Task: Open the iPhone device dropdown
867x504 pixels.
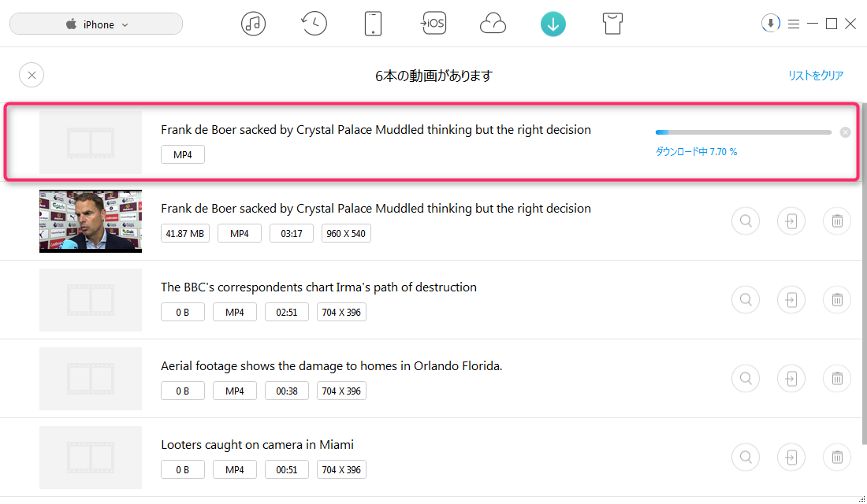Action: point(96,24)
